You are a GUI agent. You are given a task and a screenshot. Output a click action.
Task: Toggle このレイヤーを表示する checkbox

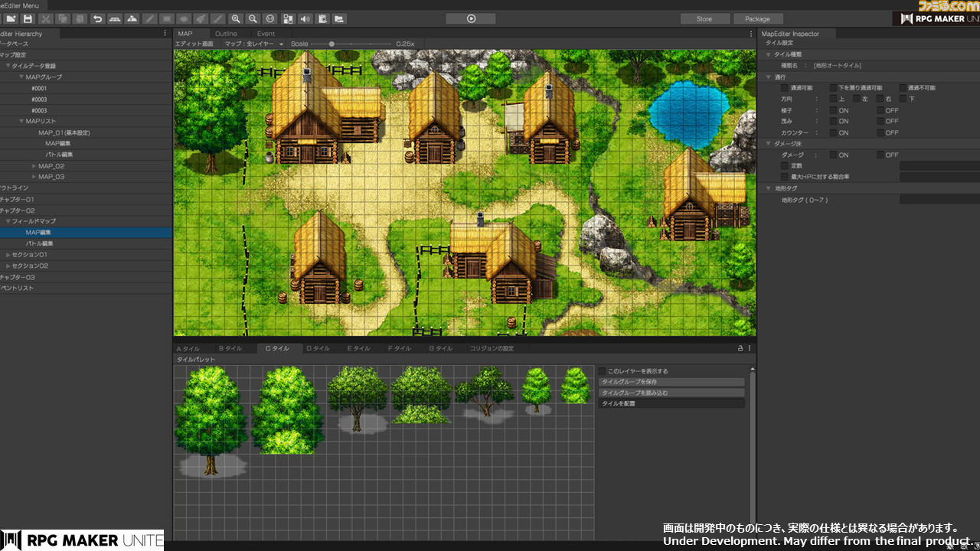pos(603,371)
